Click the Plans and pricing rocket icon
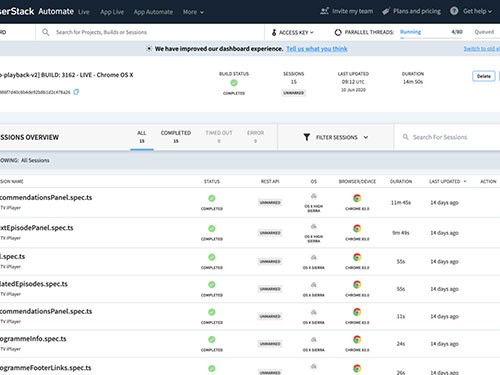Image resolution: width=500 pixels, height=375 pixels. [386, 11]
